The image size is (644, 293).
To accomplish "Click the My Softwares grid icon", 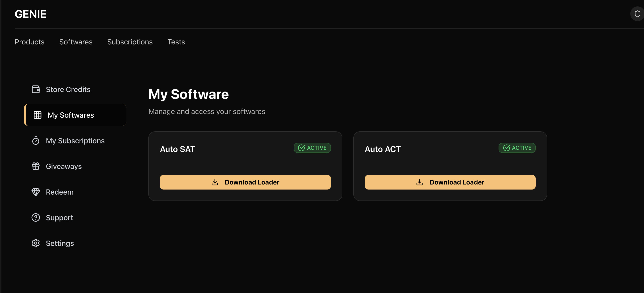I will [38, 115].
